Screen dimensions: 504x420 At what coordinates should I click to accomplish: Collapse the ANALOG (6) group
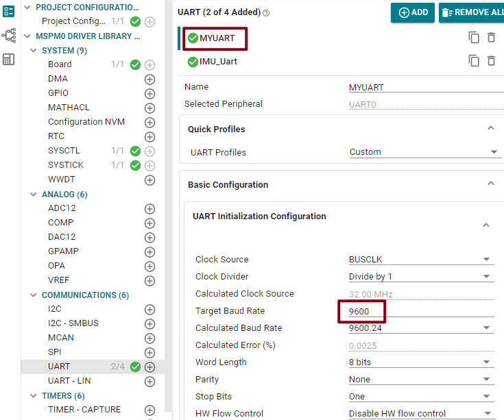click(34, 195)
